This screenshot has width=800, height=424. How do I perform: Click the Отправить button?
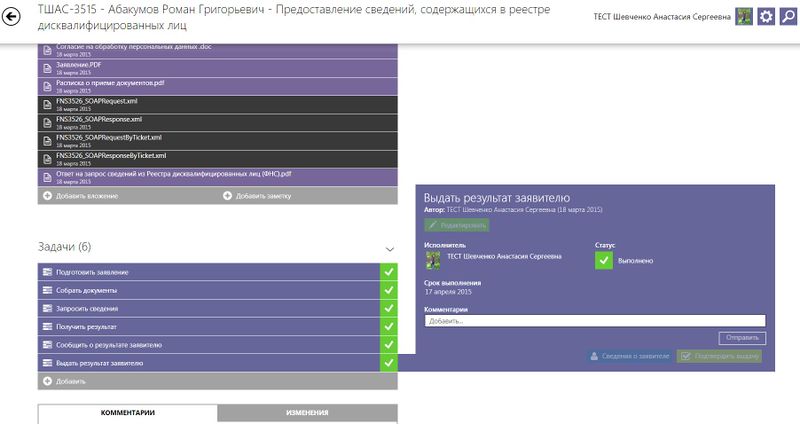click(742, 338)
